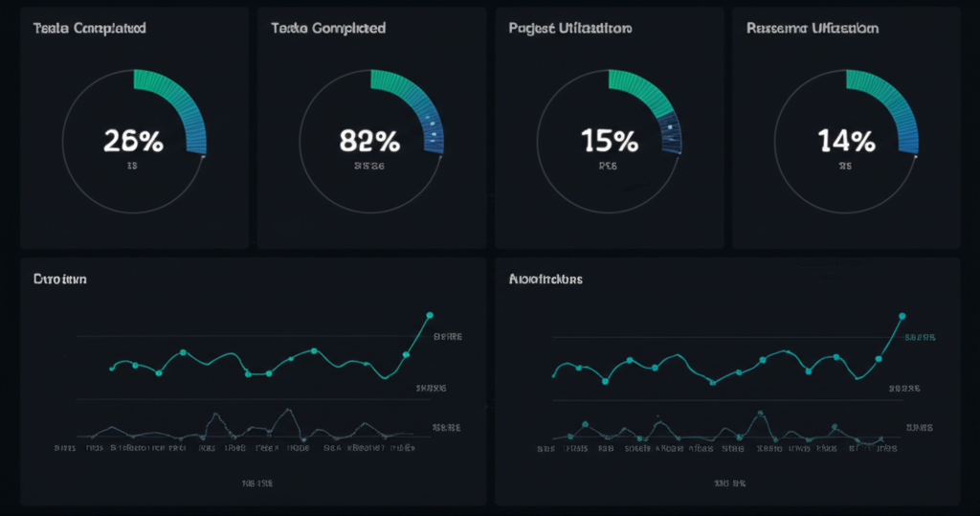Click the 26% value in the first gauge
This screenshot has height=516, width=980.
click(133, 141)
